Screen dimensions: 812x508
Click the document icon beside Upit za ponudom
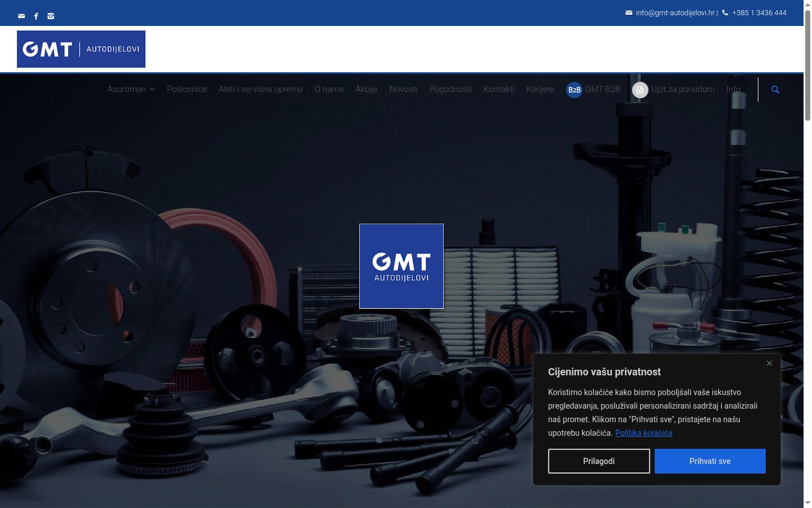coord(640,90)
